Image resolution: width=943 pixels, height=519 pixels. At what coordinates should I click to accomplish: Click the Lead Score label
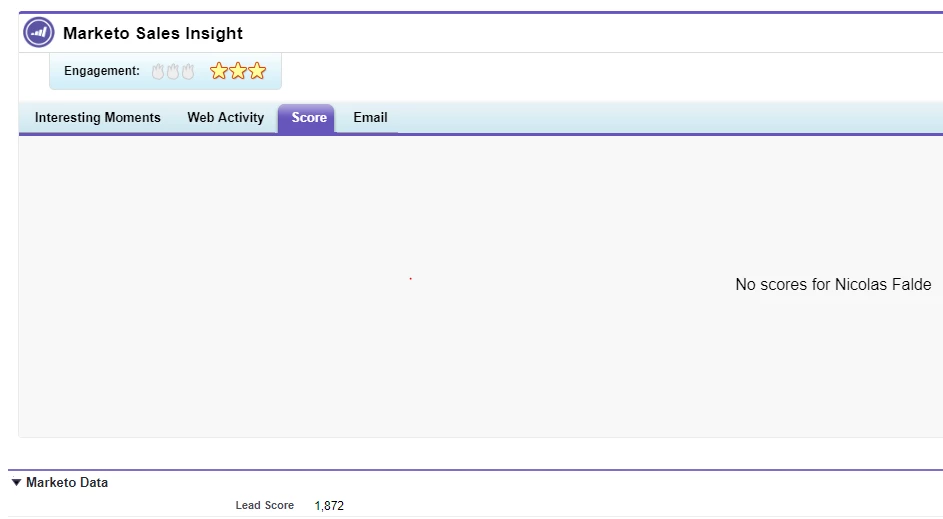click(265, 505)
